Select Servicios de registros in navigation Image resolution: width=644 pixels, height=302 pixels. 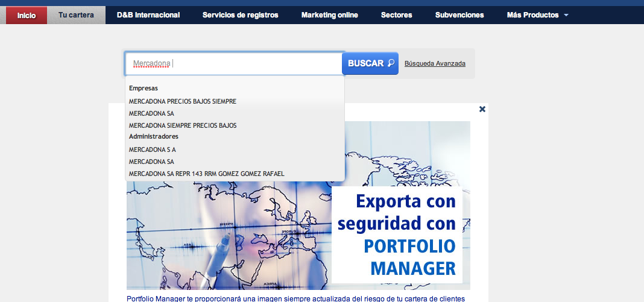coord(240,15)
